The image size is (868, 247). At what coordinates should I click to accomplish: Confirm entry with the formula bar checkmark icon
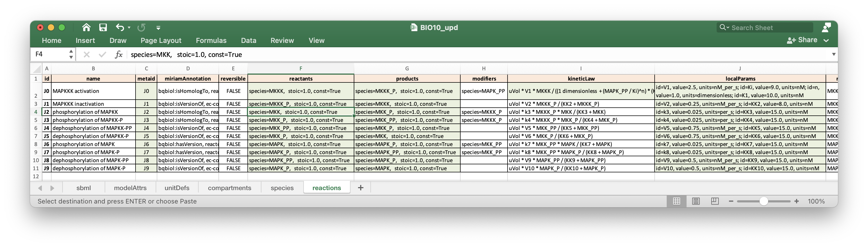click(103, 54)
